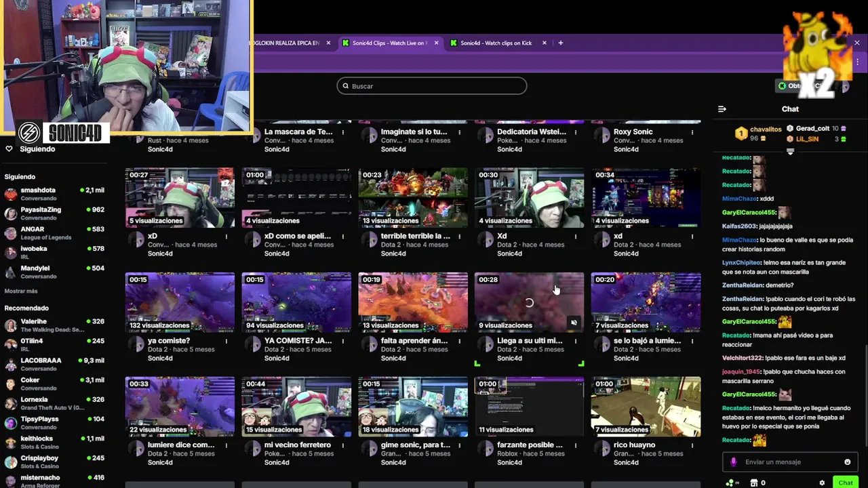Open iwobeka IRL channel in sidebar
The height and width of the screenshot is (488, 868).
click(x=54, y=253)
